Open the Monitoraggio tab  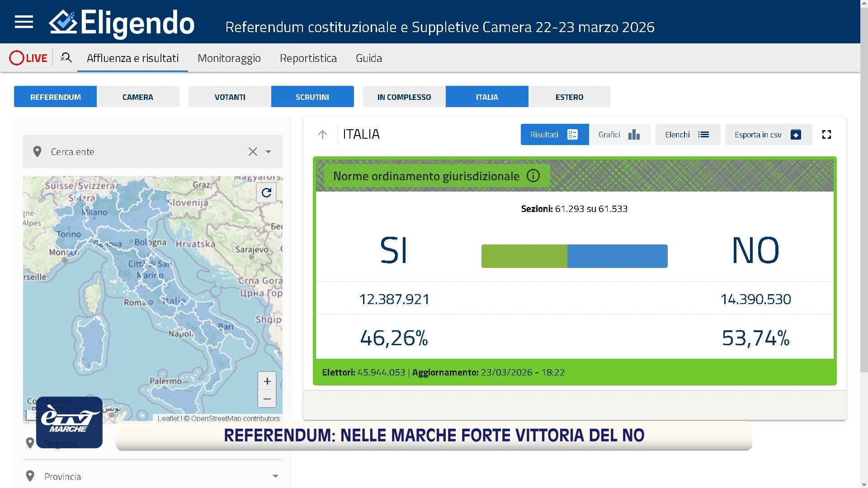229,58
